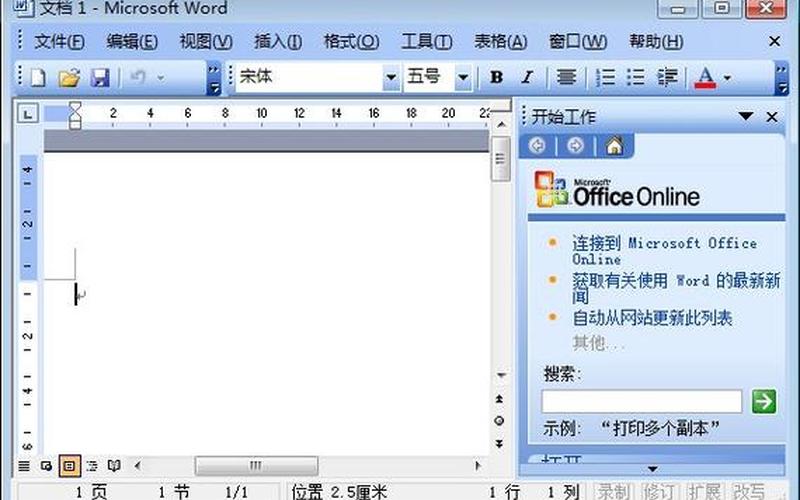Viewport: 800px width, 500px height.
Task: Open the 插入(I) menu
Action: coord(278,41)
